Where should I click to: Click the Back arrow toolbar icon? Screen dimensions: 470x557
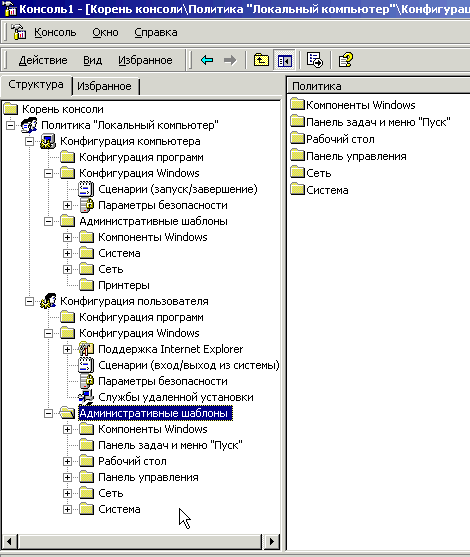pos(207,60)
